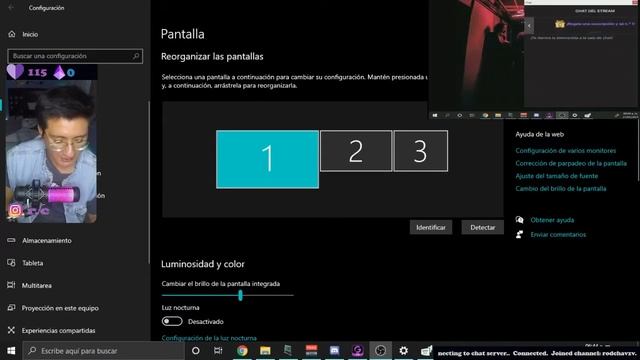Open the red taskbar app icon
Image resolution: width=640 pixels, height=360 pixels.
click(x=311, y=351)
